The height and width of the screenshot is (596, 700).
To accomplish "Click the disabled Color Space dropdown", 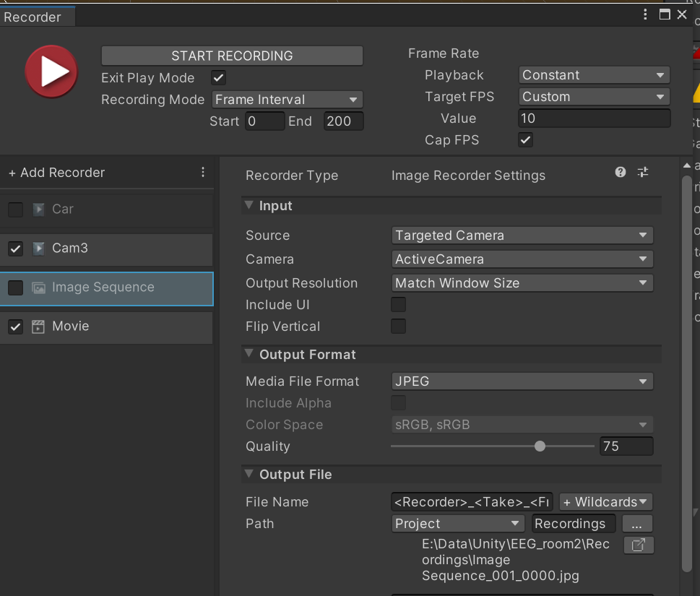I will point(522,425).
